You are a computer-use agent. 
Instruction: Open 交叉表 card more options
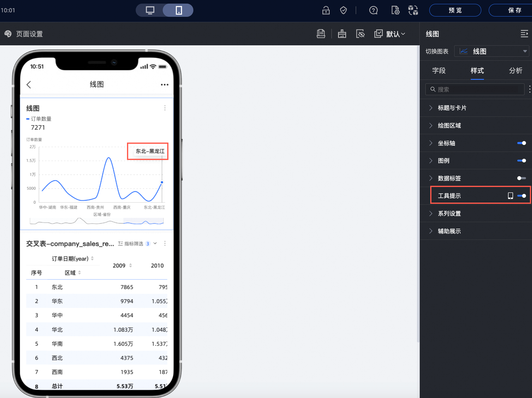coord(165,243)
